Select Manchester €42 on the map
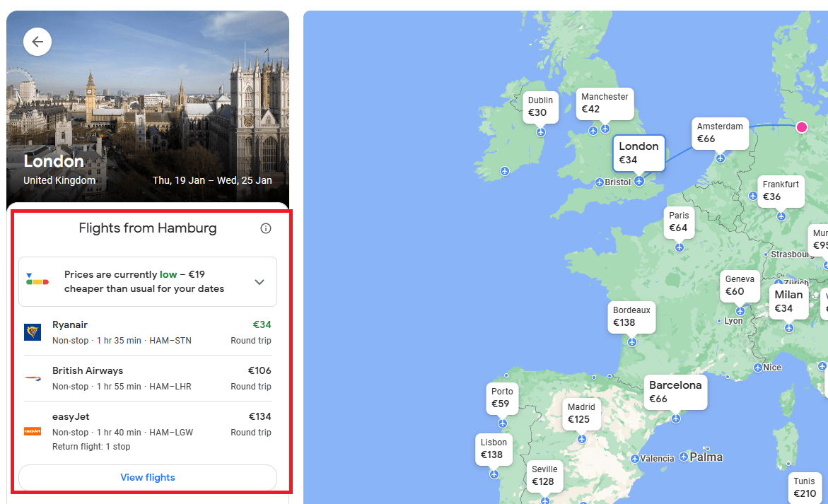Viewport: 828px width, 504px height. click(605, 103)
